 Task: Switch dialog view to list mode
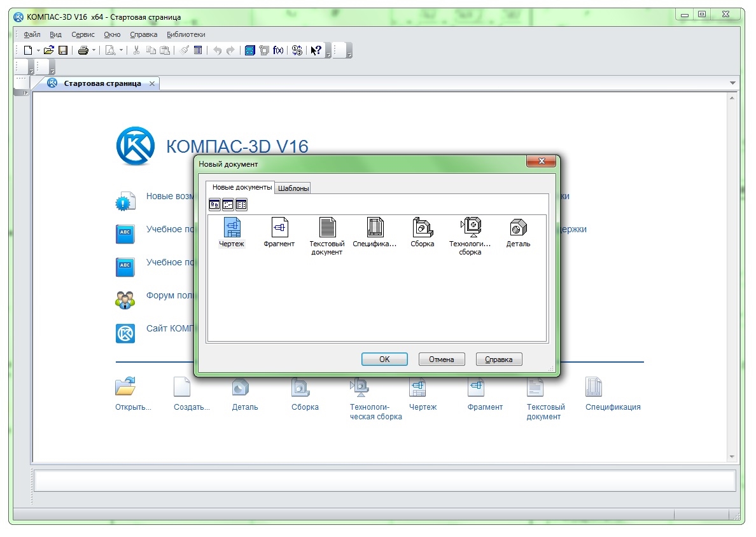[241, 205]
